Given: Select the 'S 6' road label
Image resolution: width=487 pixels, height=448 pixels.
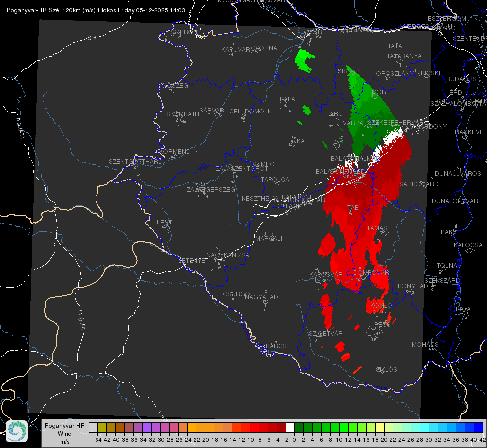Looking at the screenshot, I should coord(92,38).
